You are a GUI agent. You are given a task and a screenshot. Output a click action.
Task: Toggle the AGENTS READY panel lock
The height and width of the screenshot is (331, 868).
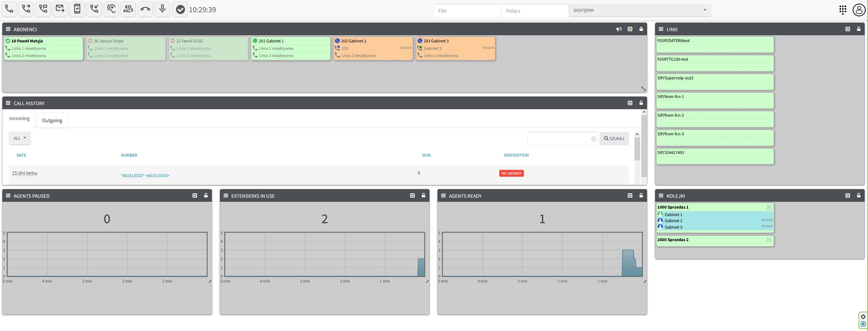[x=641, y=195]
